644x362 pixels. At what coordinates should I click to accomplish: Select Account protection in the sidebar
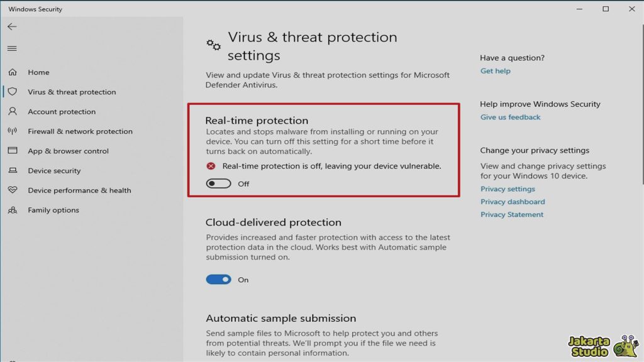(x=62, y=112)
